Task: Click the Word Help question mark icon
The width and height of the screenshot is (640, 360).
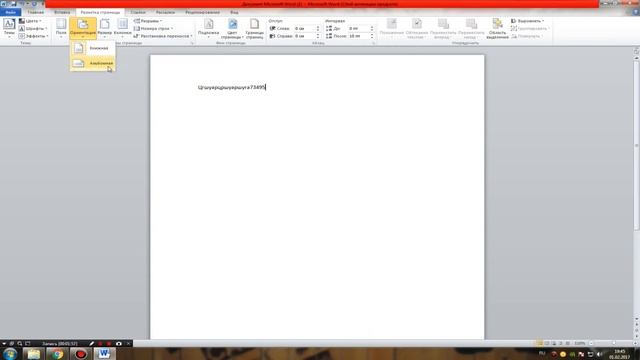Action: pyautogui.click(x=636, y=12)
